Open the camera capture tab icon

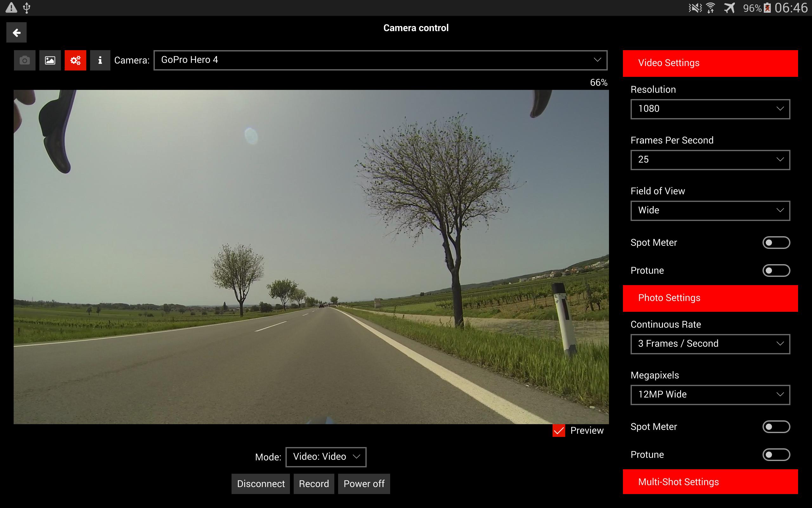(x=24, y=60)
